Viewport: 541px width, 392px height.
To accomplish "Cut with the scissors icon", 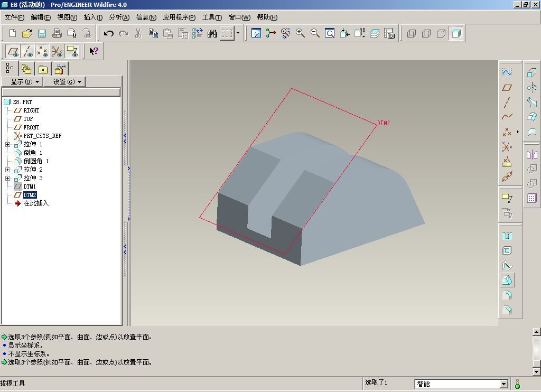I will coord(138,33).
